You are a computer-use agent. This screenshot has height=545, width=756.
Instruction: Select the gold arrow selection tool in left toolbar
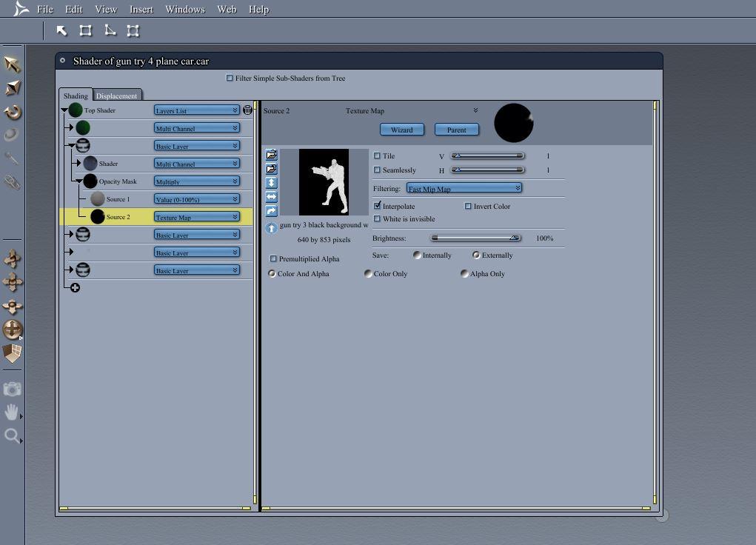tap(12, 64)
